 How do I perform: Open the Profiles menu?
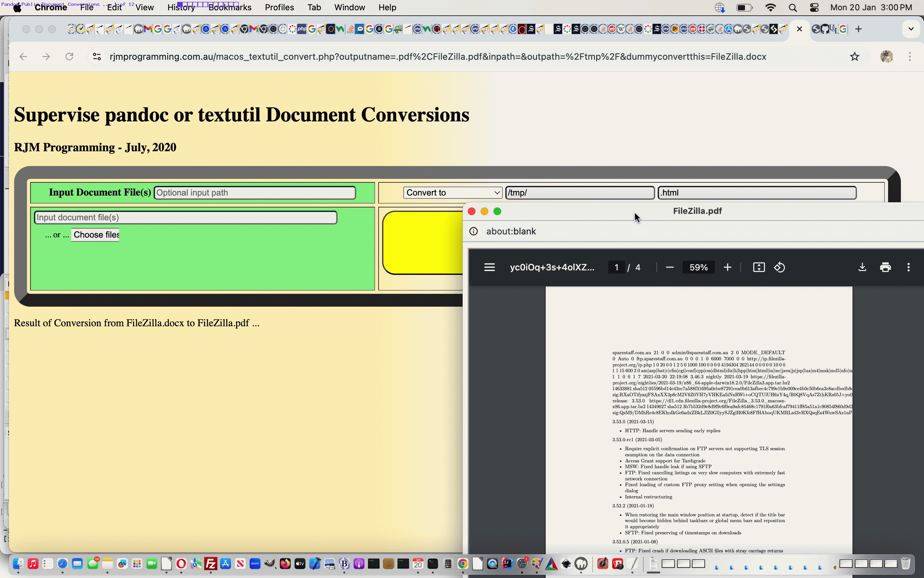[279, 8]
